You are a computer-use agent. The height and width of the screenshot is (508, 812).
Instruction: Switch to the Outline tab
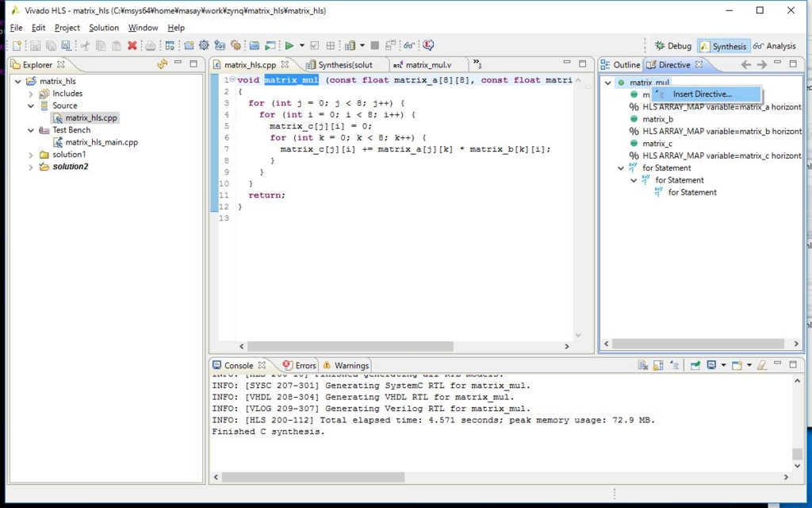click(x=621, y=65)
